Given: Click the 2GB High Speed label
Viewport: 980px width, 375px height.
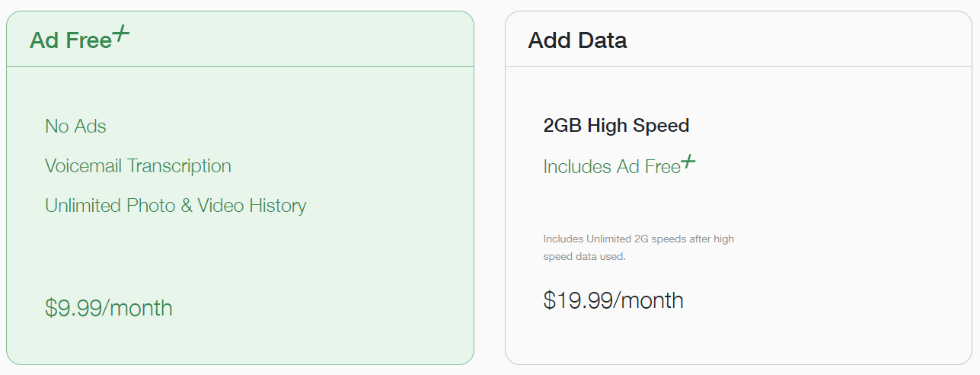Looking at the screenshot, I should click(616, 126).
